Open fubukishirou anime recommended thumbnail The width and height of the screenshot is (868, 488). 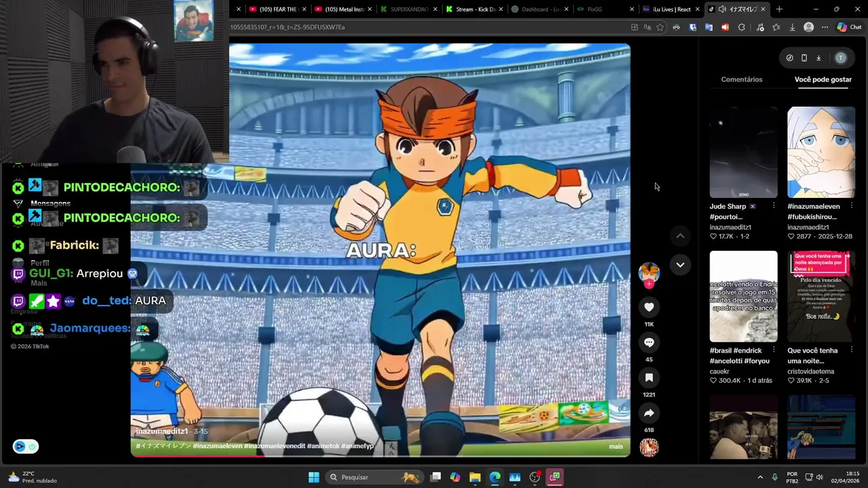pyautogui.click(x=821, y=152)
